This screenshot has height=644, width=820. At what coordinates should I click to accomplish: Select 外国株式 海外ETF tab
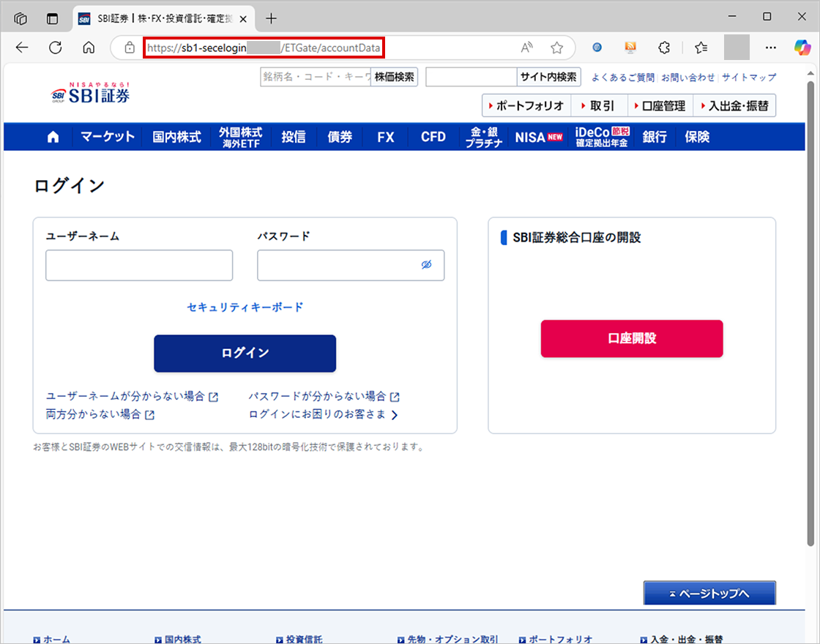tap(241, 137)
